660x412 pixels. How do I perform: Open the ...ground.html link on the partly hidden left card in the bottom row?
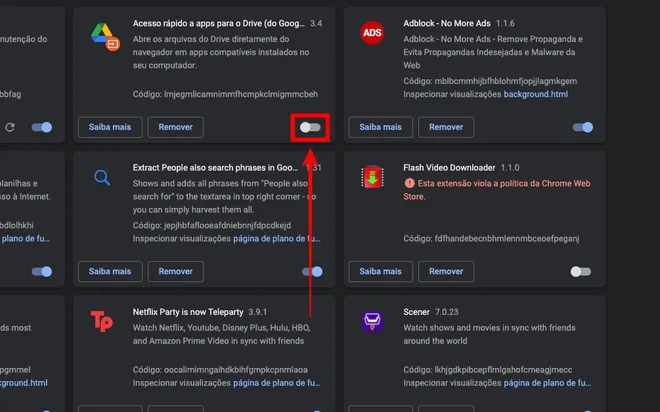pos(24,383)
